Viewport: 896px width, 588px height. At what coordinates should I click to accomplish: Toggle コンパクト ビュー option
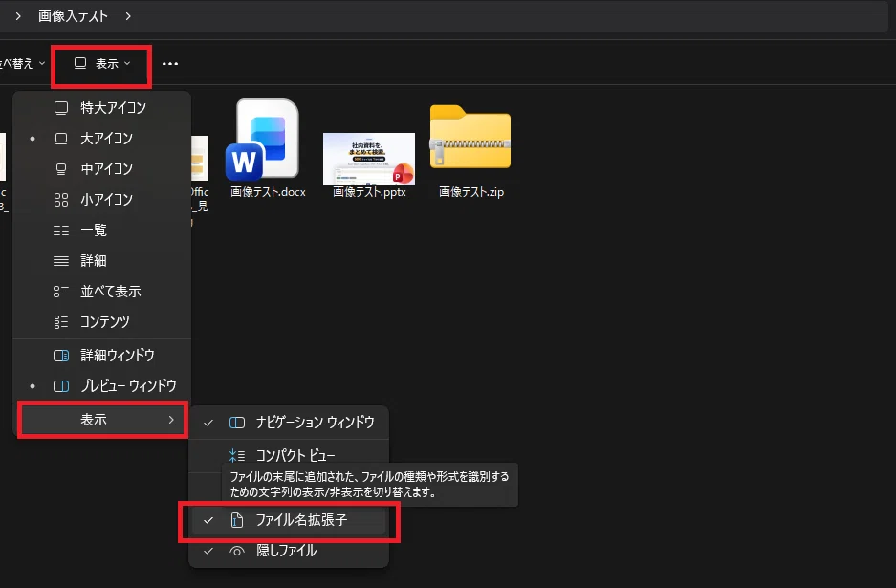click(289, 455)
